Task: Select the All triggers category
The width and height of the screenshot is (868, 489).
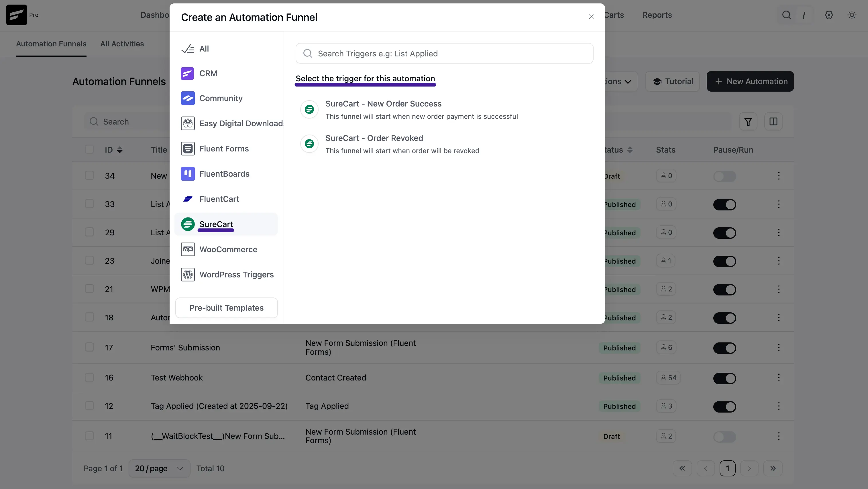Action: pyautogui.click(x=226, y=49)
